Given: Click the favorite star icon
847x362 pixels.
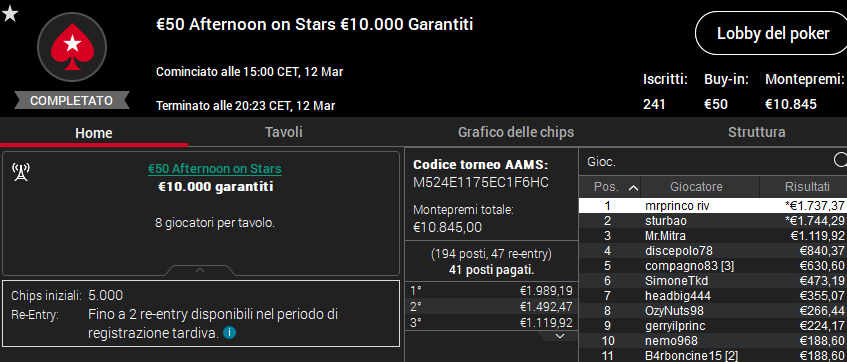Looking at the screenshot, I should pos(10,14).
